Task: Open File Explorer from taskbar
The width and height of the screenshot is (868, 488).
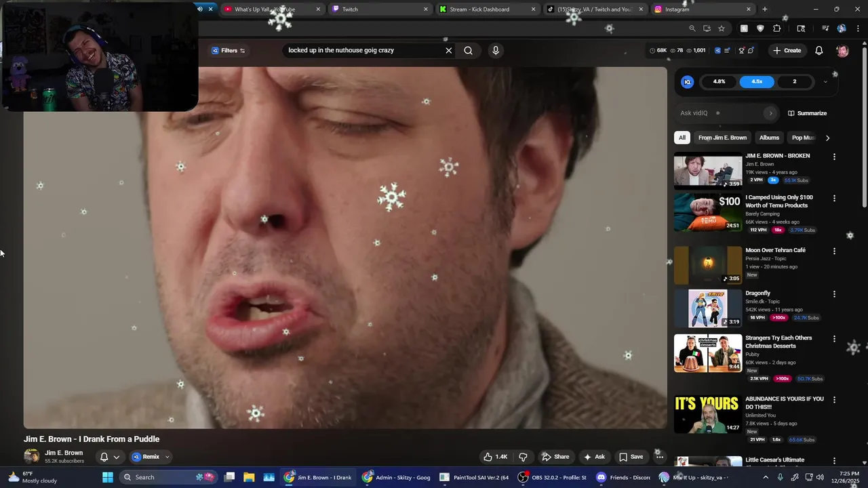Action: [x=249, y=477]
